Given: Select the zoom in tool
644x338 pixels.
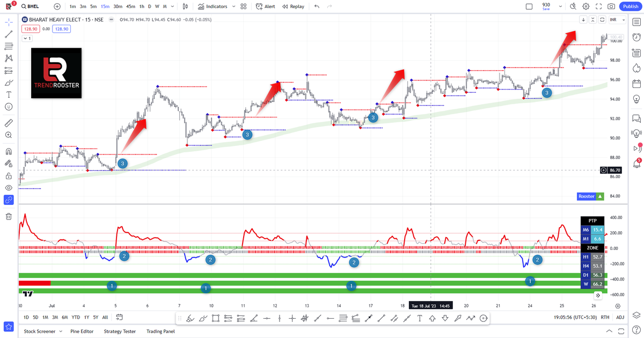Looking at the screenshot, I should (9, 135).
